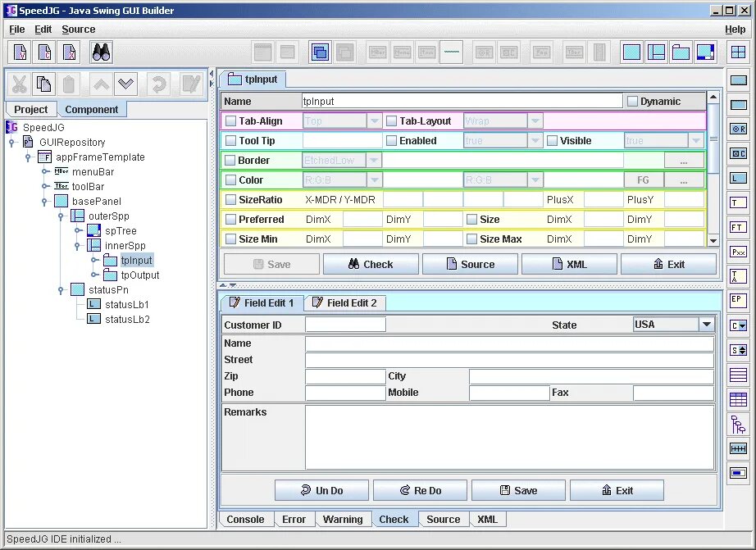
Task: Select the tree component icon in right palette
Action: coord(738,425)
